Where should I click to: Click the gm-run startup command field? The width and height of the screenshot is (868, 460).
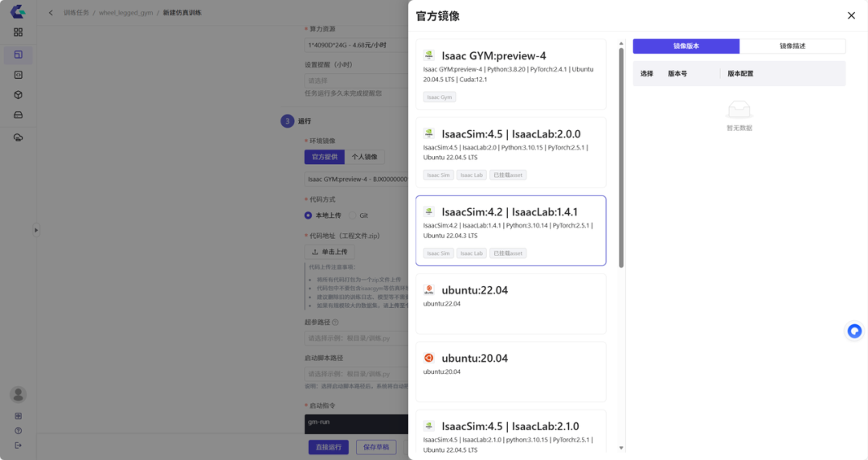pyautogui.click(x=357, y=424)
